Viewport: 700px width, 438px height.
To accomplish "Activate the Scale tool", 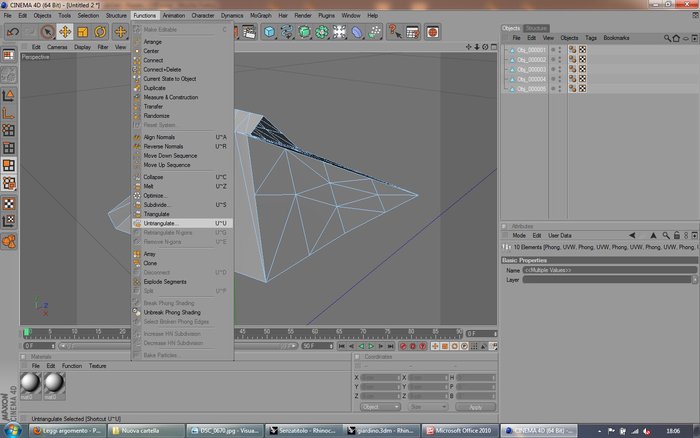I will tap(83, 32).
